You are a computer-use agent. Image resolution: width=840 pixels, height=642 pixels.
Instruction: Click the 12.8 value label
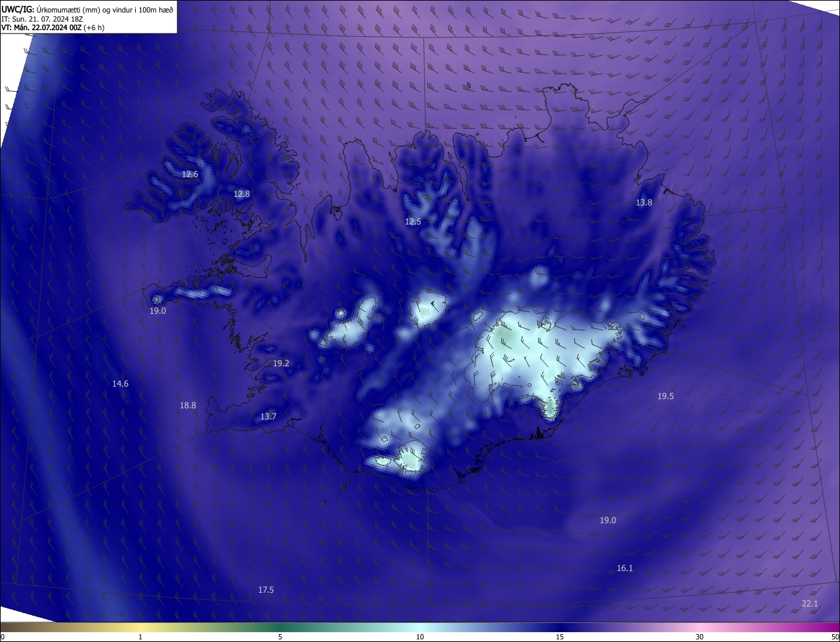click(241, 194)
